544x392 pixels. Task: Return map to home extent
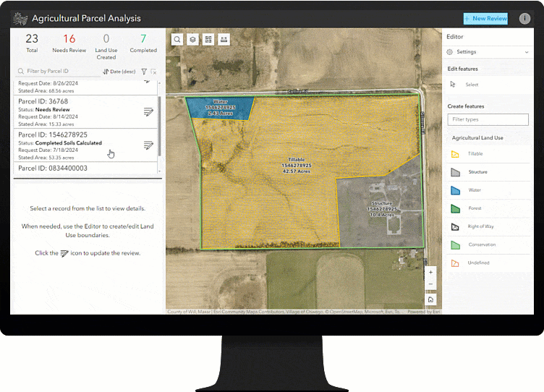point(430,299)
